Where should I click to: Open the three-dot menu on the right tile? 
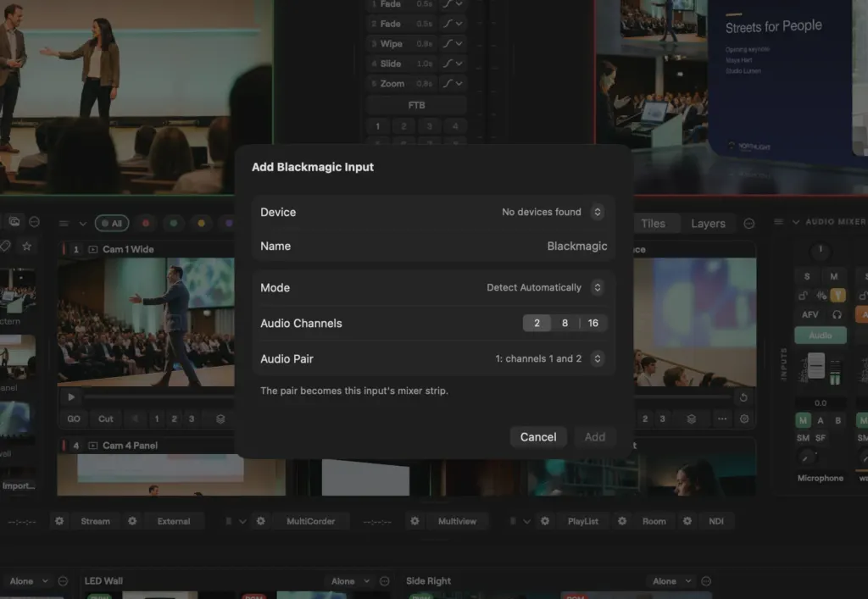coord(722,419)
